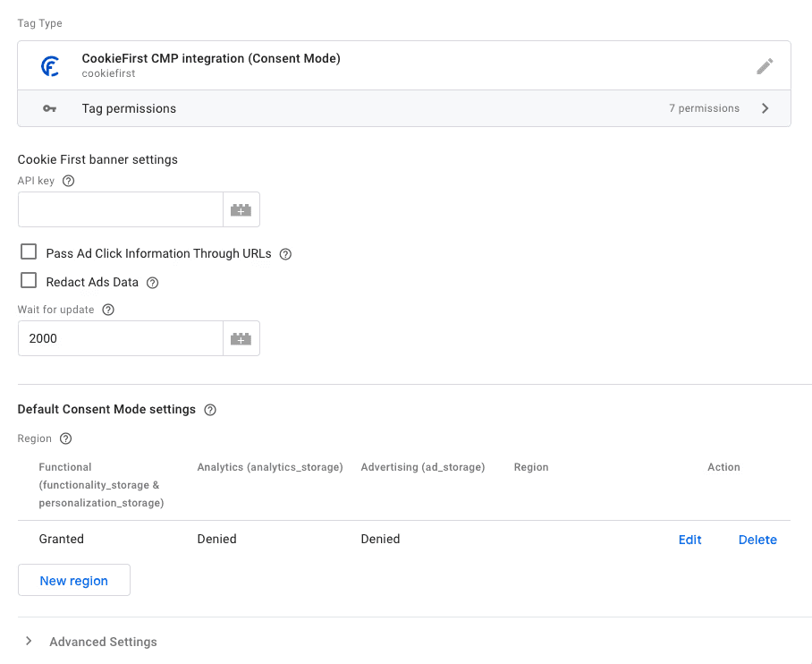Click the New region button
The image size is (812, 664).
coord(74,581)
